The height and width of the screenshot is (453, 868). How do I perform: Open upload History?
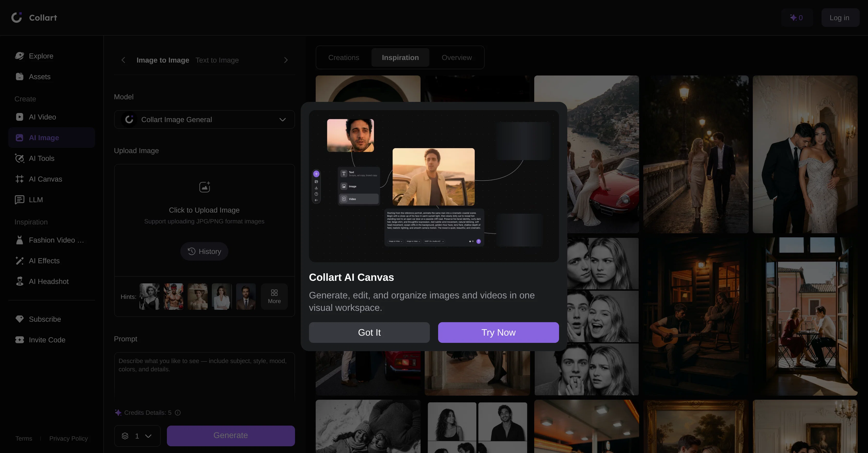204,251
